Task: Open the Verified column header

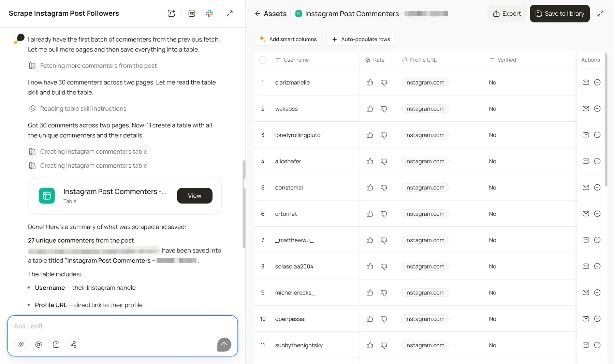Action: [503, 60]
